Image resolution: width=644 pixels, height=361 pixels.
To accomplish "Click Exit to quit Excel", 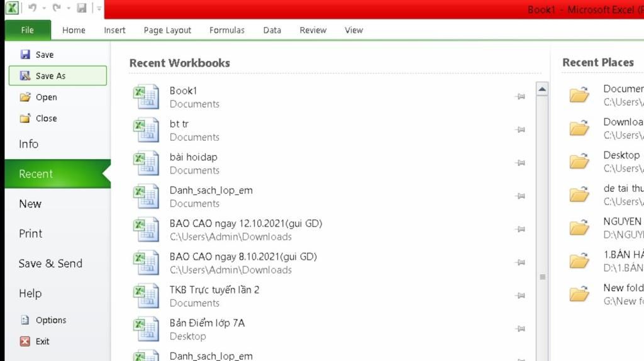I will pos(57,342).
